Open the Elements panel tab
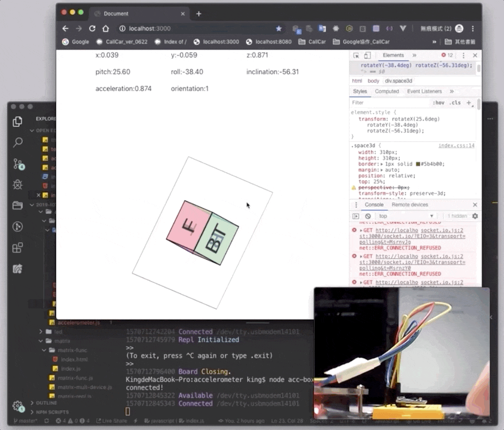 393,55
